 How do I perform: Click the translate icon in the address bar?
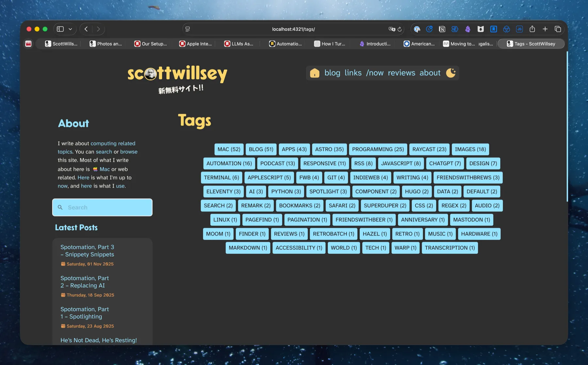[392, 29]
